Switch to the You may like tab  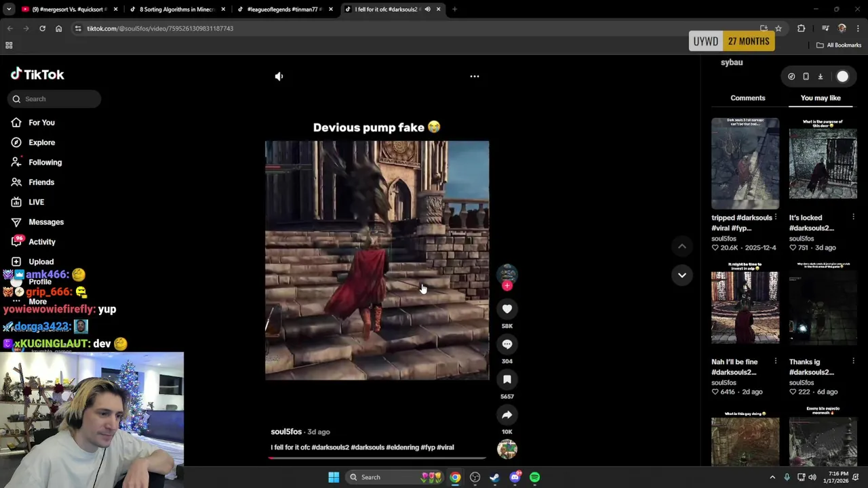tap(821, 98)
